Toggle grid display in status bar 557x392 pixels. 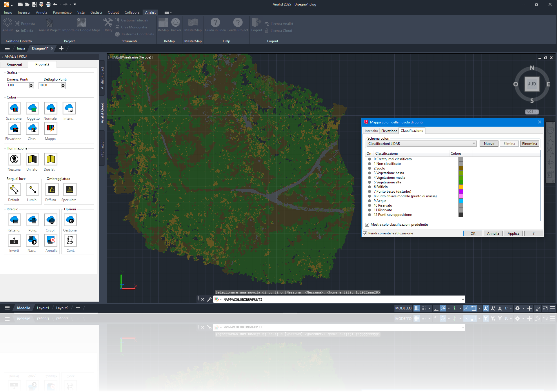416,308
